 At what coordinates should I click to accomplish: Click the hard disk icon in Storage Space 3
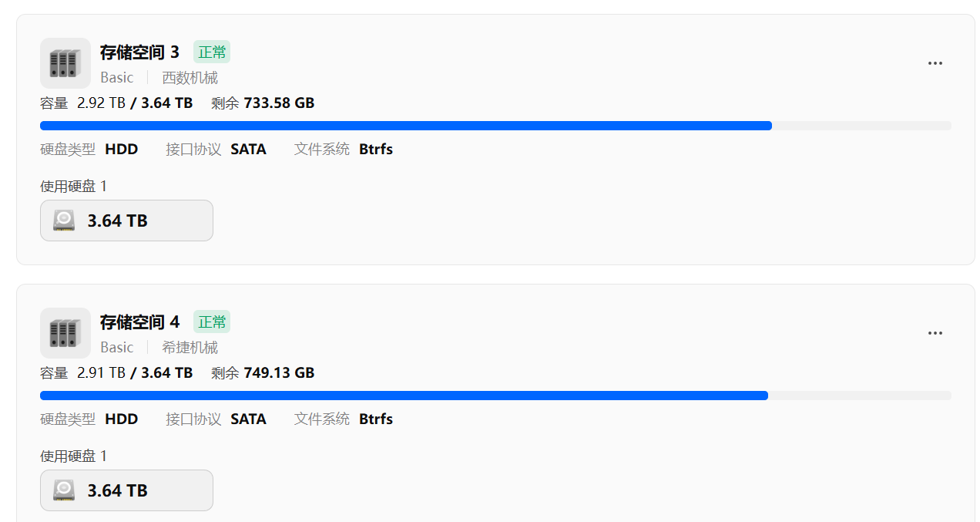(x=64, y=221)
